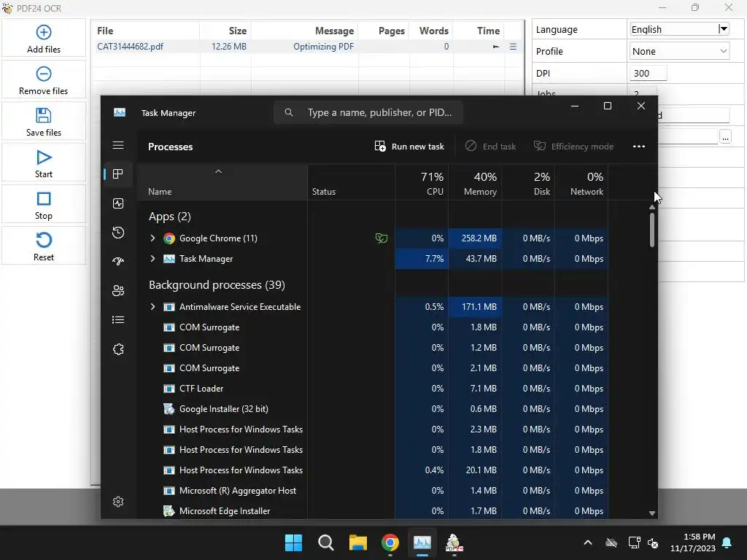Click the DPI field showing 300
Screen dimensions: 747x560
coord(648,74)
